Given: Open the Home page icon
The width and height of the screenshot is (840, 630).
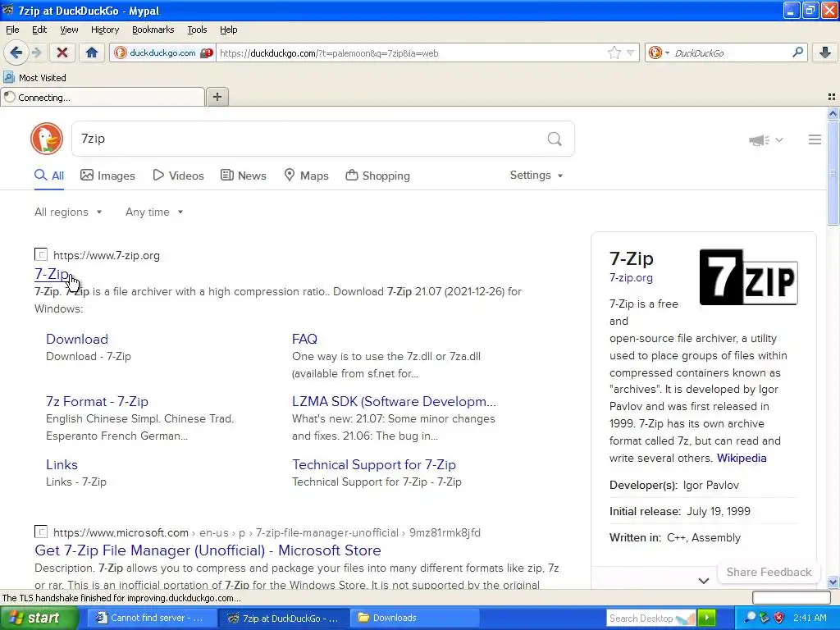Looking at the screenshot, I should click(x=92, y=52).
